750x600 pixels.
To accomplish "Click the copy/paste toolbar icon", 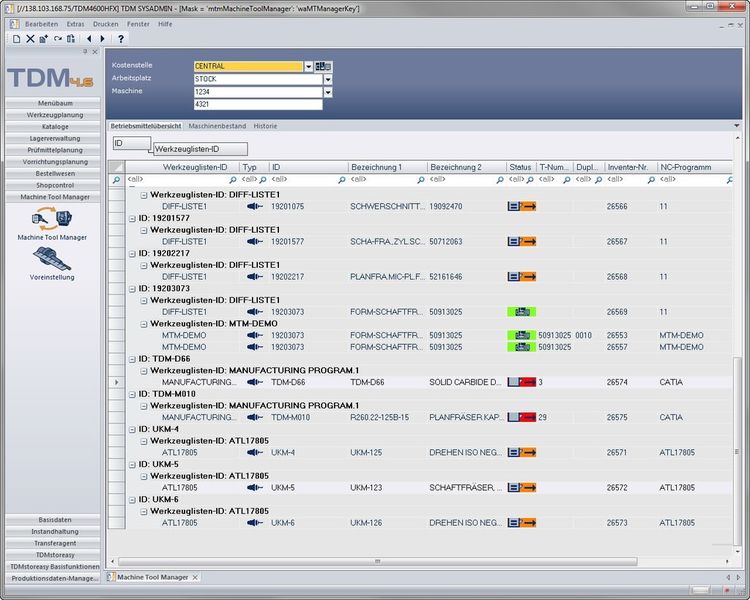I will click(x=71, y=39).
